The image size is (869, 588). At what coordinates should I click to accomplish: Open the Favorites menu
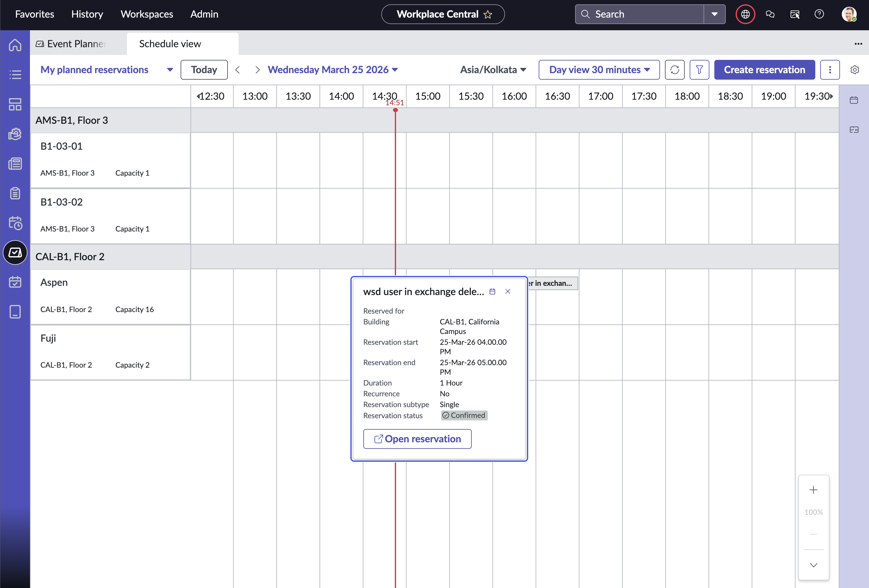[34, 14]
